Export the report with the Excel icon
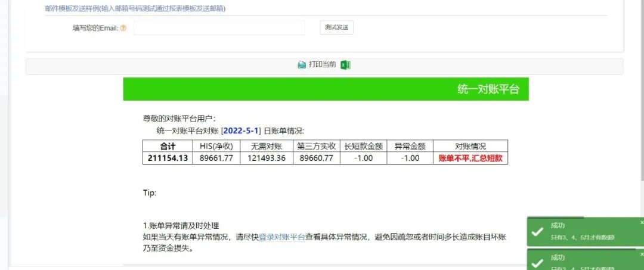 (x=345, y=65)
